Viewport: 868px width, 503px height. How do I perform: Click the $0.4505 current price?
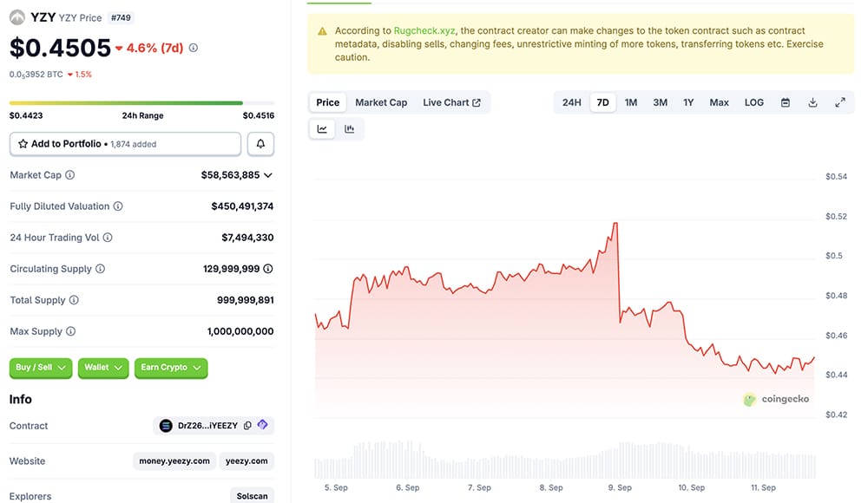point(61,48)
